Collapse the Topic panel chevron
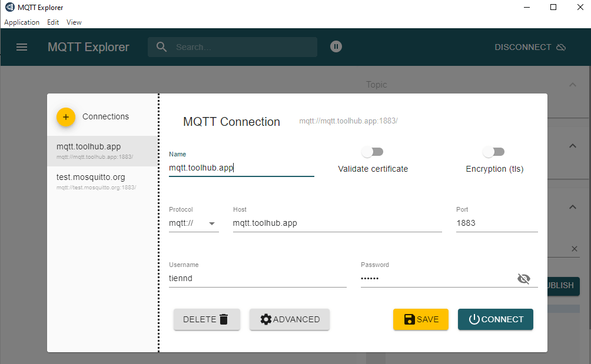This screenshot has width=591, height=364. [x=573, y=85]
